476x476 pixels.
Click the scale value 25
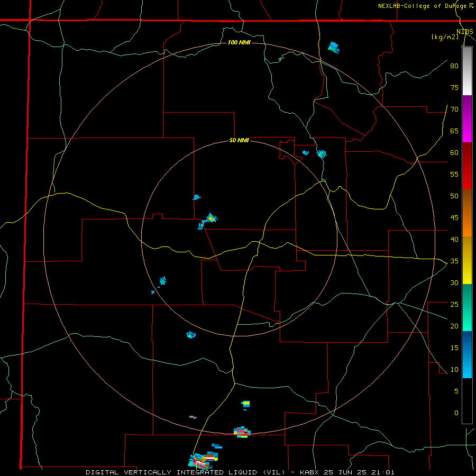click(454, 305)
